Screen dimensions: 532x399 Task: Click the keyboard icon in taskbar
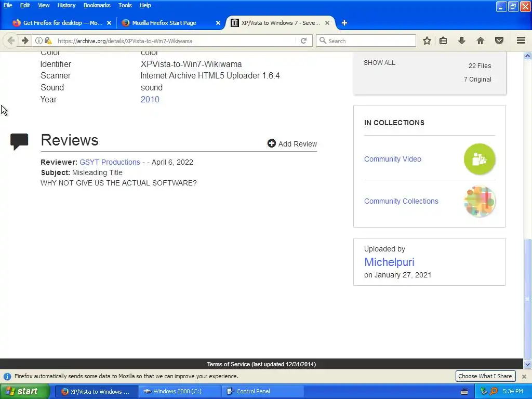pyautogui.click(x=464, y=392)
